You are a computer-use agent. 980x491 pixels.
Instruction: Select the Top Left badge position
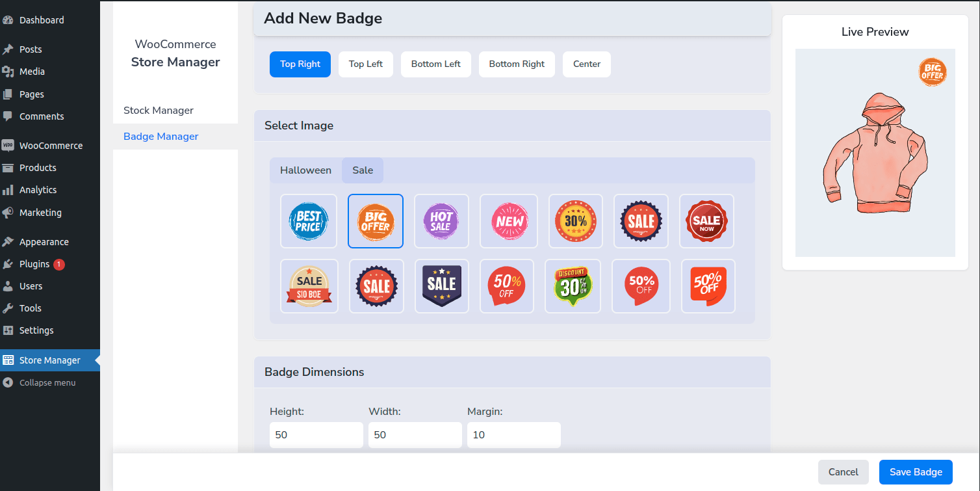(365, 64)
